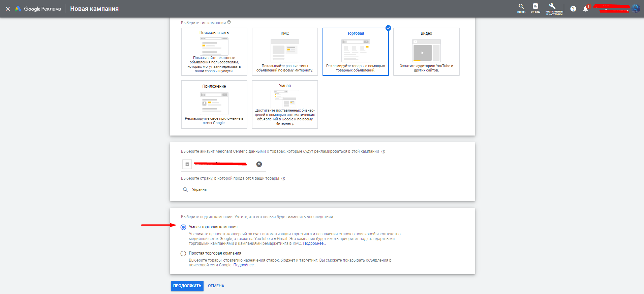Choose the Видео campaign type card
The height and width of the screenshot is (294, 644).
(426, 52)
